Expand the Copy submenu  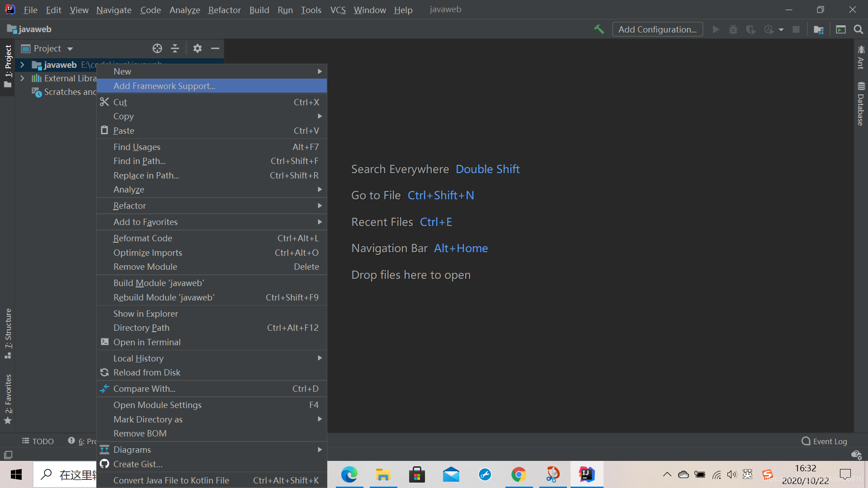[212, 116]
